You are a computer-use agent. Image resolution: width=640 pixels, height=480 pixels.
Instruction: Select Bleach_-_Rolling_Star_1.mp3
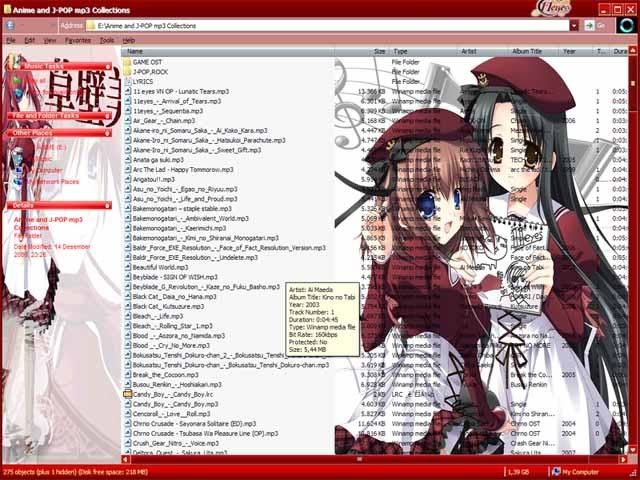pyautogui.click(x=173, y=326)
